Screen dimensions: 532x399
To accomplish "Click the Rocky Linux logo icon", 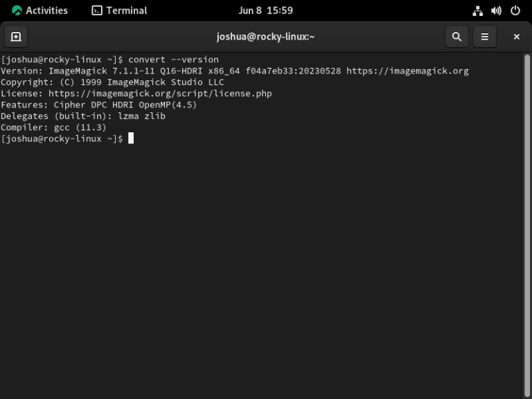I will [x=17, y=10].
